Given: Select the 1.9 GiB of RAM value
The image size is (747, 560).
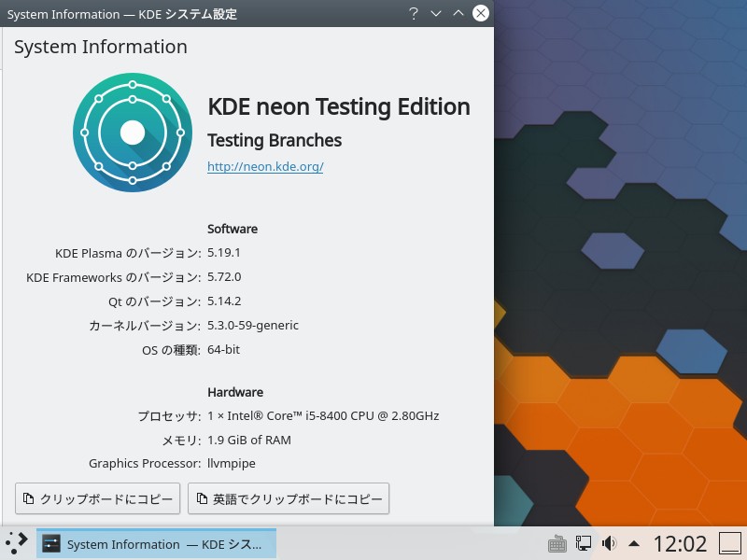Looking at the screenshot, I should (x=249, y=440).
